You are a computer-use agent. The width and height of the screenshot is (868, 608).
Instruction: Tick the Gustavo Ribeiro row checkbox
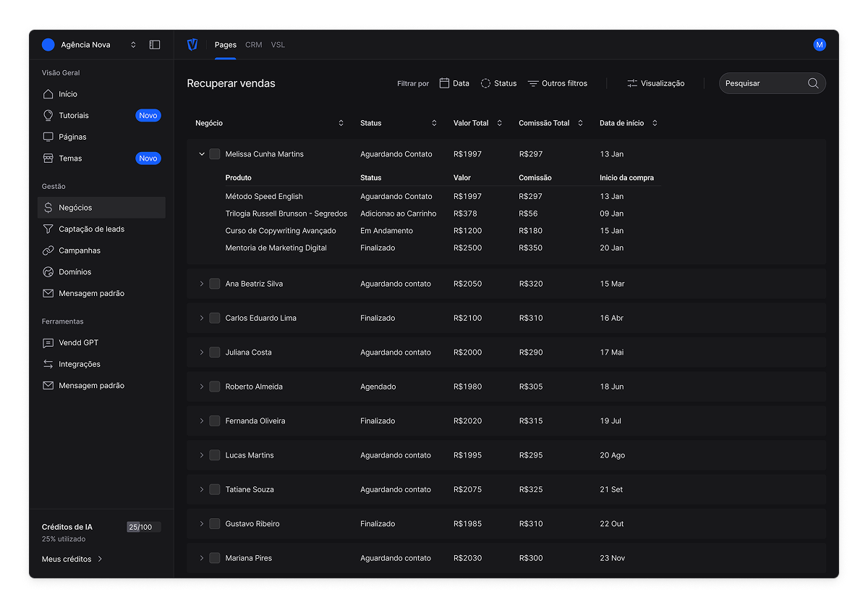(x=215, y=524)
